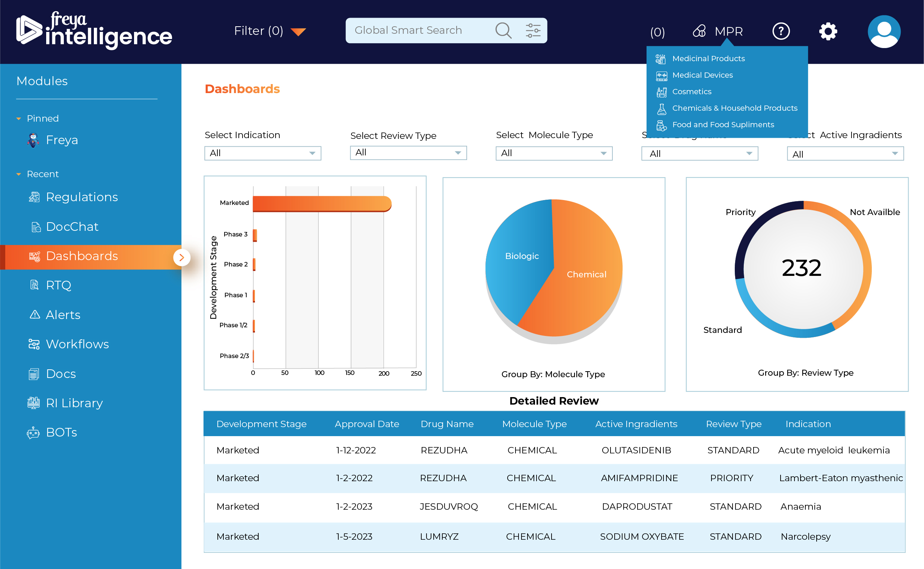
Task: Collapse the Pinned section
Action: (x=18, y=119)
